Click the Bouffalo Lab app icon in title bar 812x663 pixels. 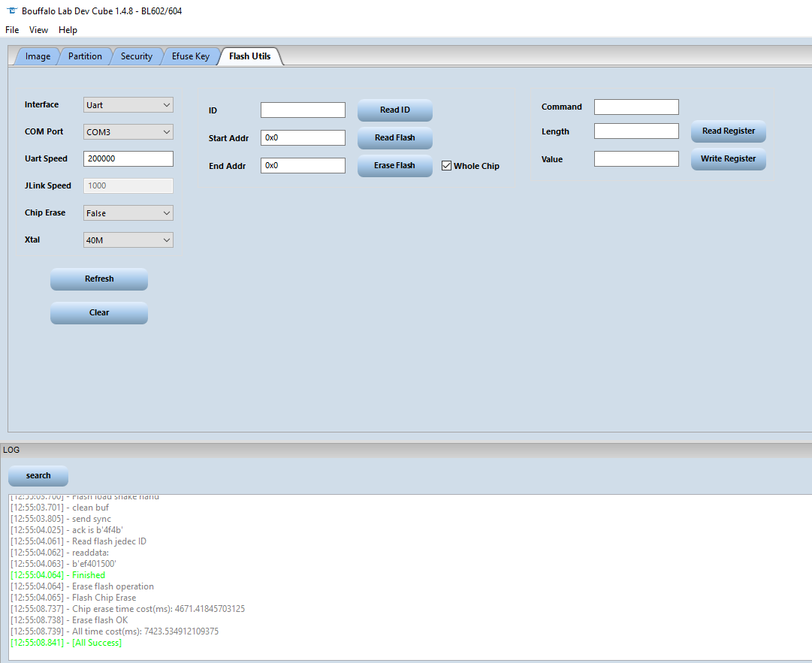(12, 11)
